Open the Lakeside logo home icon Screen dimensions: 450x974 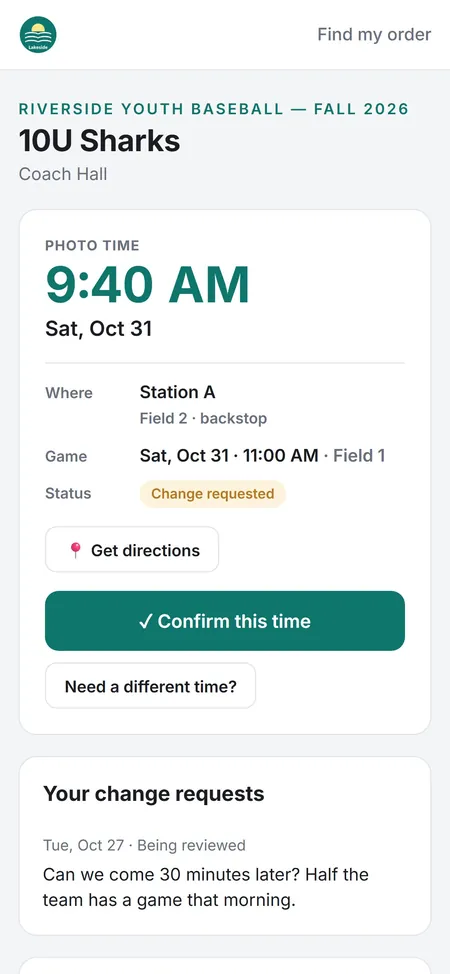pos(39,34)
